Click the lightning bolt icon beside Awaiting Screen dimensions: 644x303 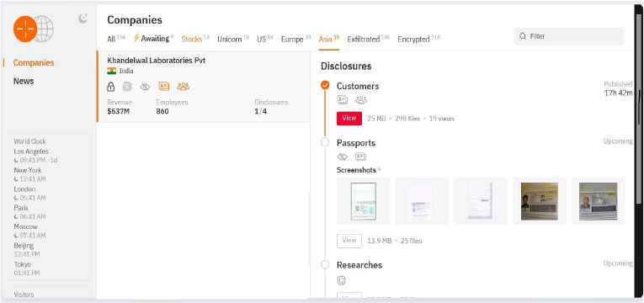pyautogui.click(x=136, y=38)
